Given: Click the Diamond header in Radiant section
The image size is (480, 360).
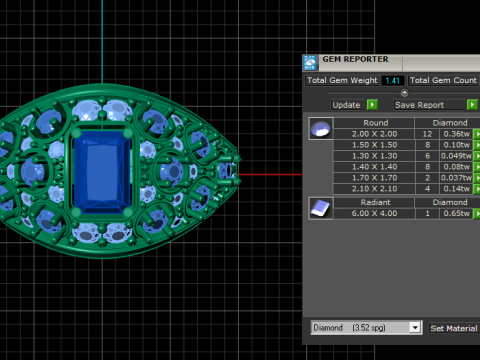Looking at the screenshot, I should pos(448,202).
